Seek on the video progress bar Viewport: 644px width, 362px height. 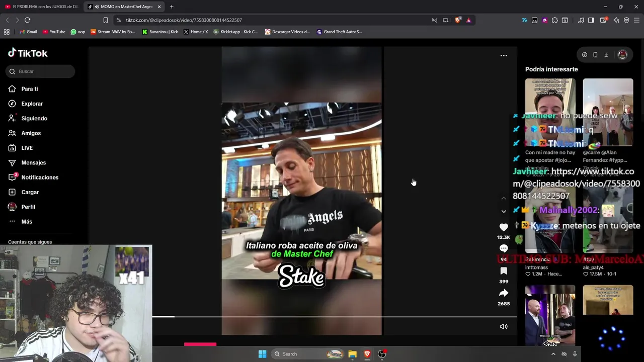(335, 317)
